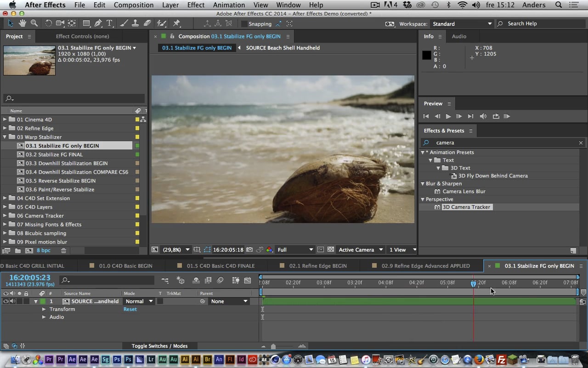Toggle frame blending switch in timeline
Image resolution: width=588 pixels, height=368 pixels.
[x=208, y=280]
